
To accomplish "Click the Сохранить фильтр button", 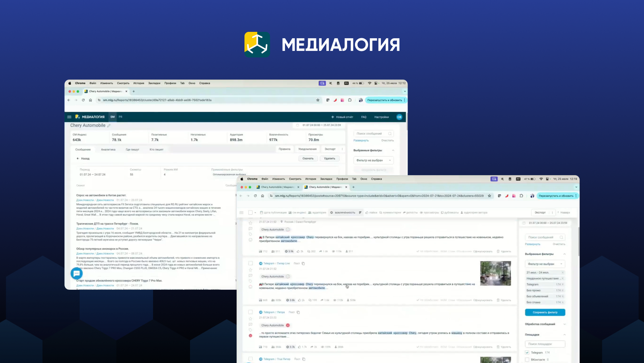I will coord(545,312).
